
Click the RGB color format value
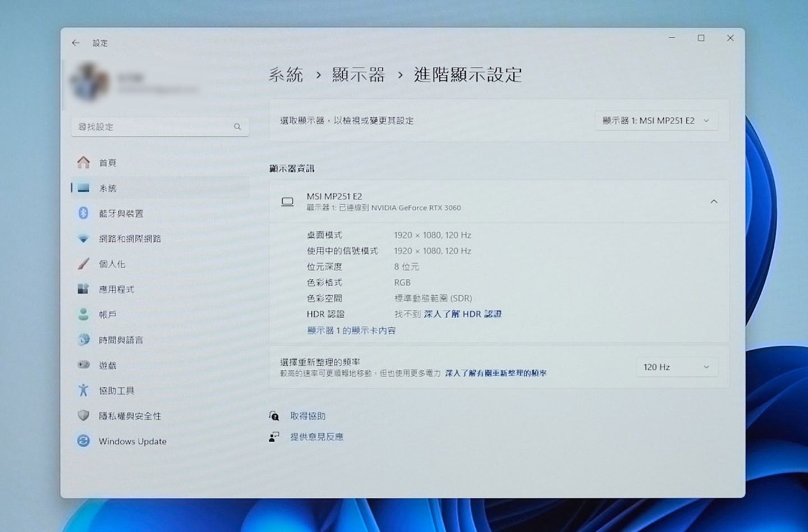[402, 282]
